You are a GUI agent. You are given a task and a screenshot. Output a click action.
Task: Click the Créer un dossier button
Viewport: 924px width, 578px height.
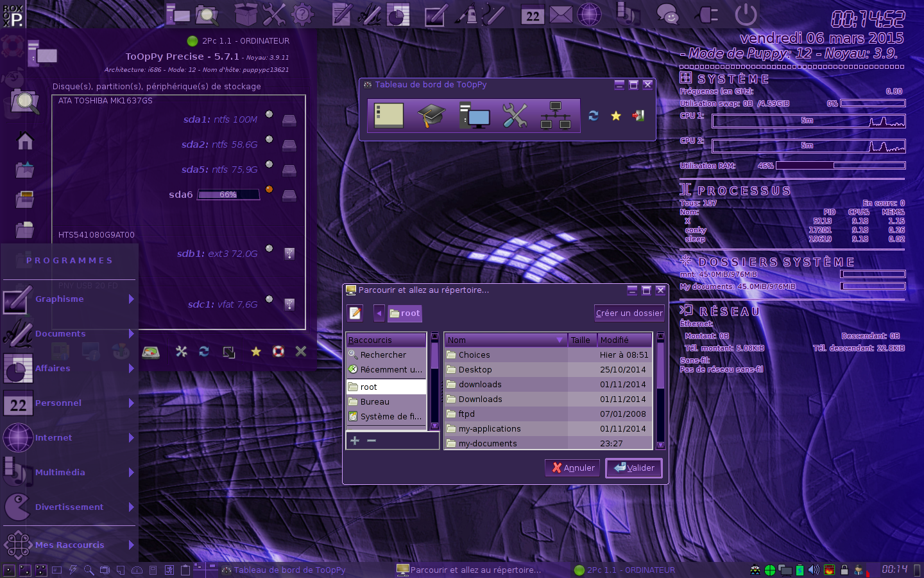(629, 313)
